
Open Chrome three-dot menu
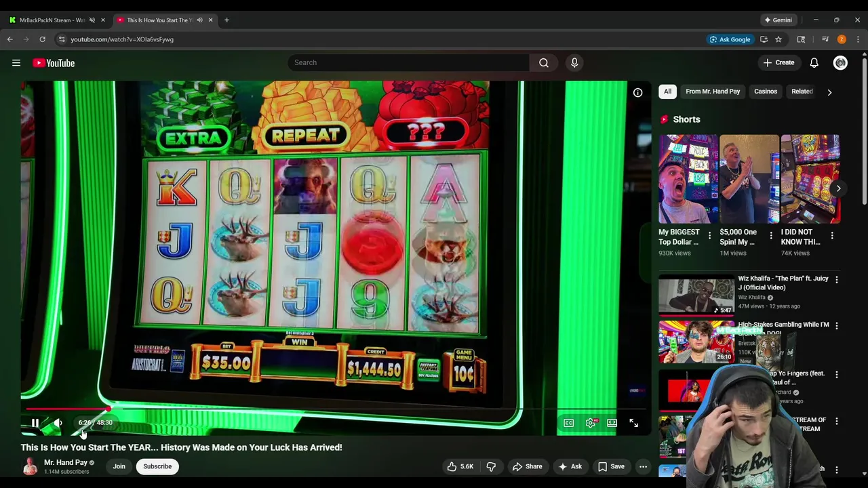coord(858,39)
